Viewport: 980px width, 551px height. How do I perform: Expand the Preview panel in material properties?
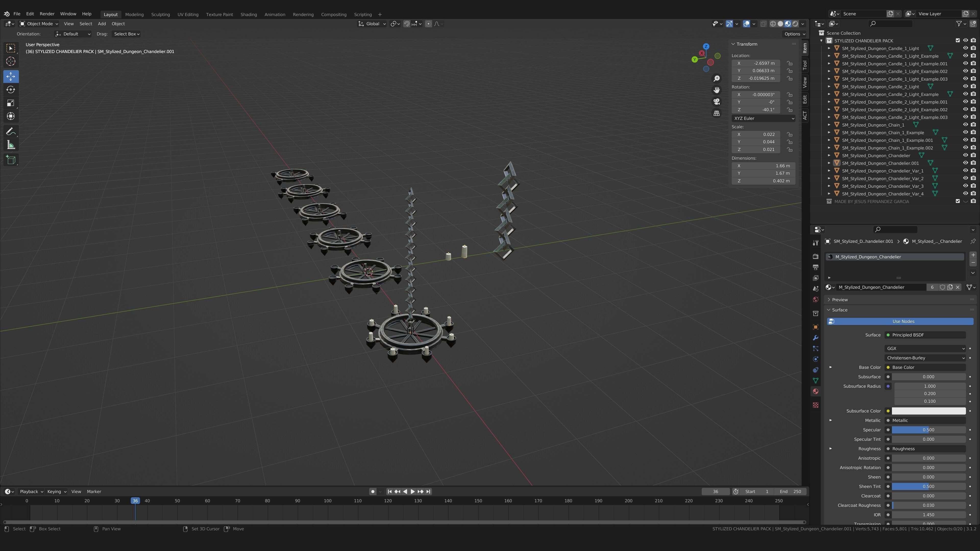pyautogui.click(x=840, y=300)
